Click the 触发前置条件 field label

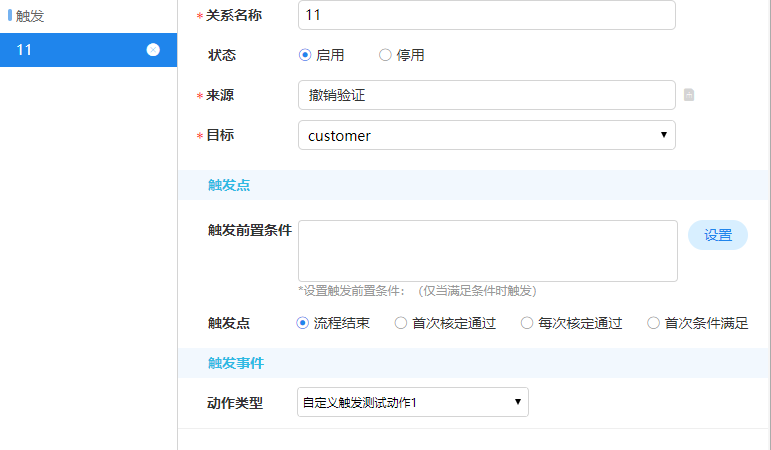249,230
